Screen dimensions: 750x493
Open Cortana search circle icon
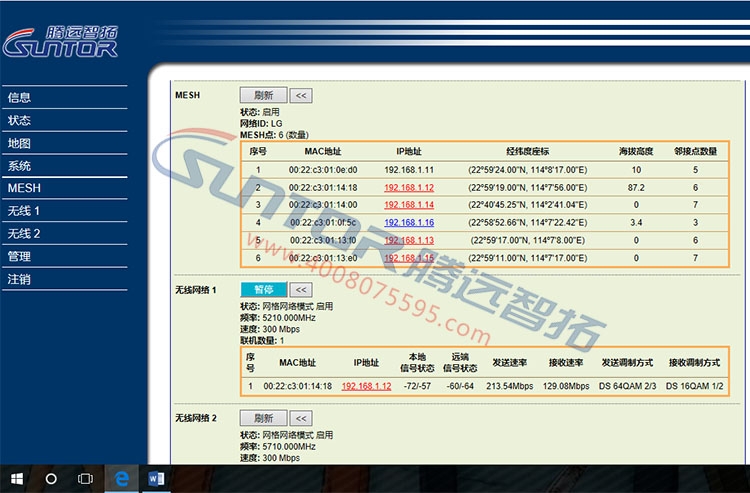(51, 479)
